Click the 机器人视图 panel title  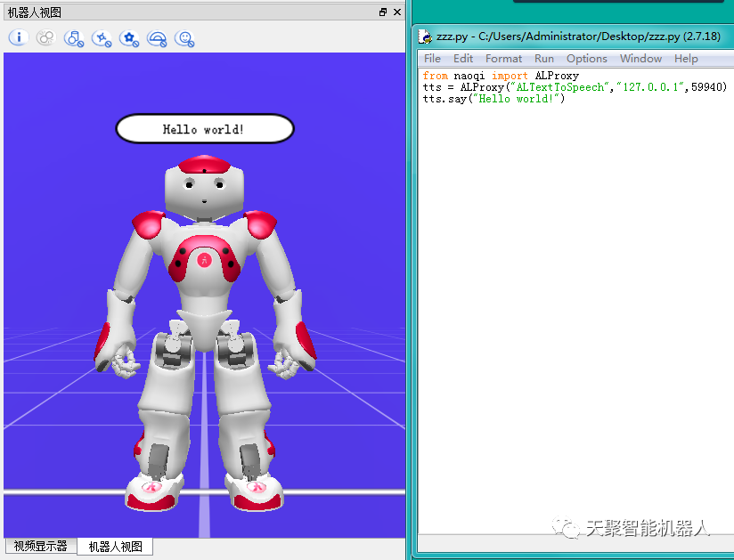pos(35,12)
